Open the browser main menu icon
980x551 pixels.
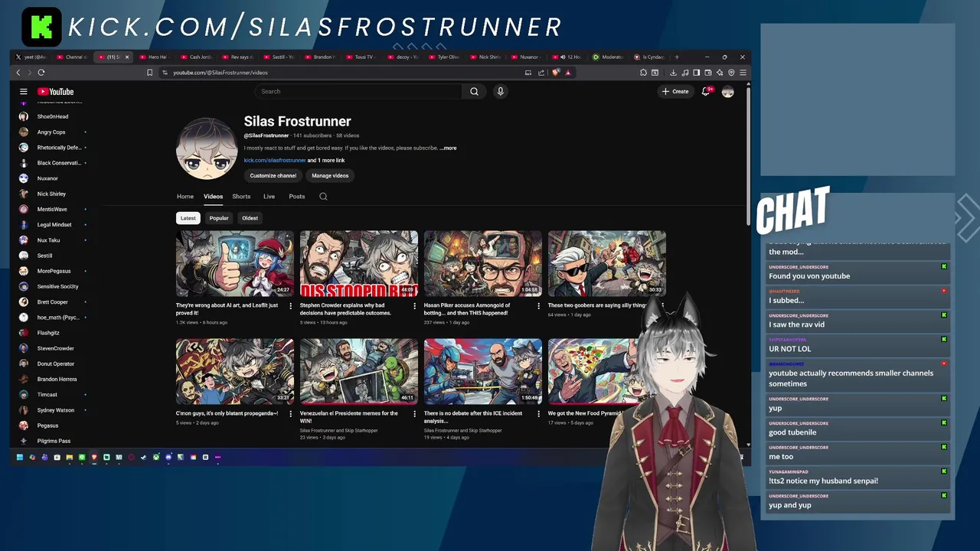click(x=743, y=73)
